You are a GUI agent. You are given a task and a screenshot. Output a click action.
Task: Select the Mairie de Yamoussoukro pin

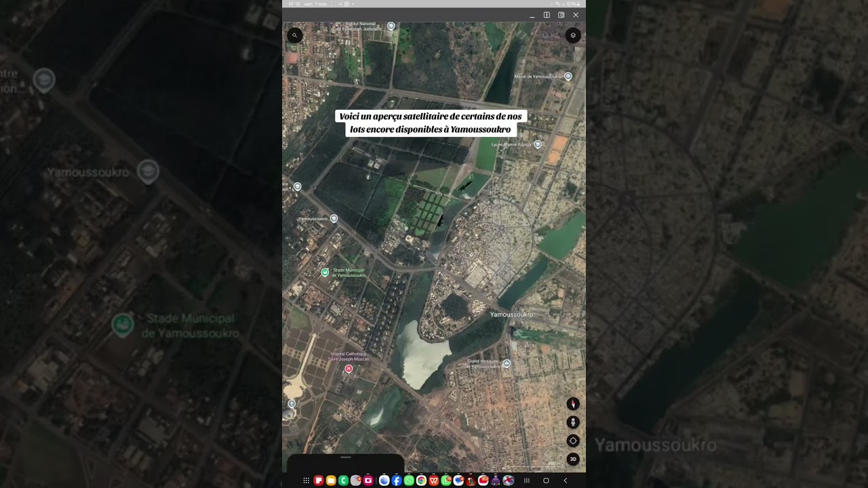pos(568,76)
